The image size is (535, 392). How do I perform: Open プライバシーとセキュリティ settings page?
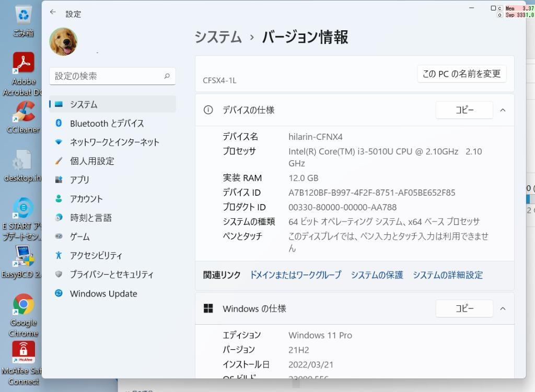(113, 274)
